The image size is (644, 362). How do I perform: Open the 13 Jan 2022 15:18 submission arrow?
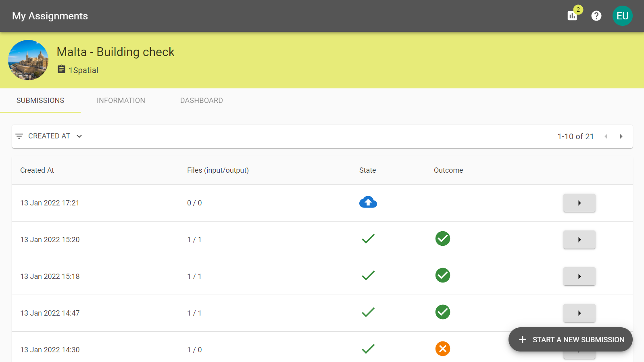point(579,276)
